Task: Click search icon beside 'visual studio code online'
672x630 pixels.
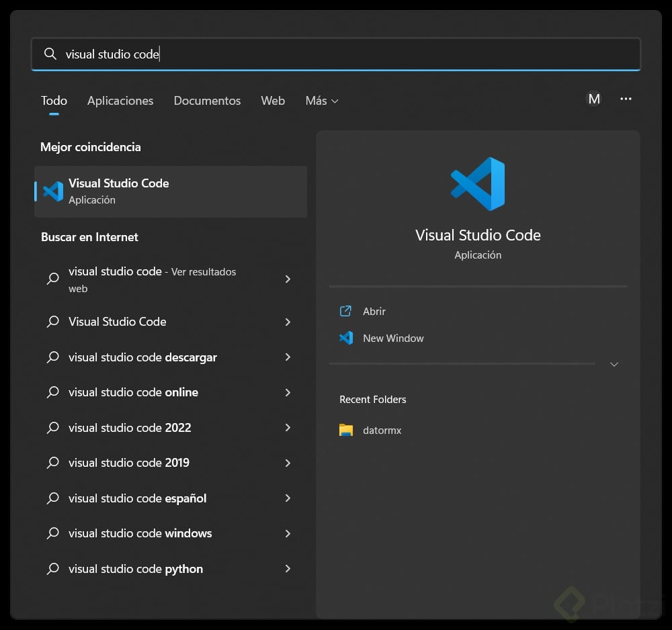Action: 52,392
